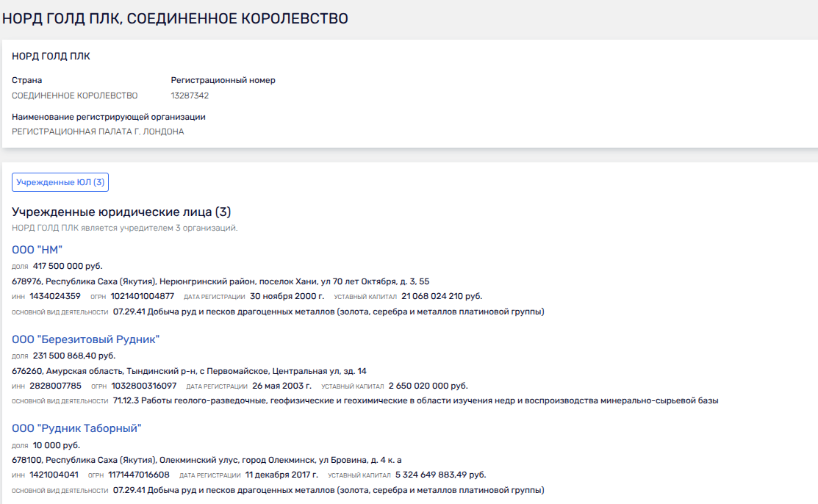This screenshot has width=818, height=504.
Task: Click the share value 10 000 руб.
Action: click(57, 445)
